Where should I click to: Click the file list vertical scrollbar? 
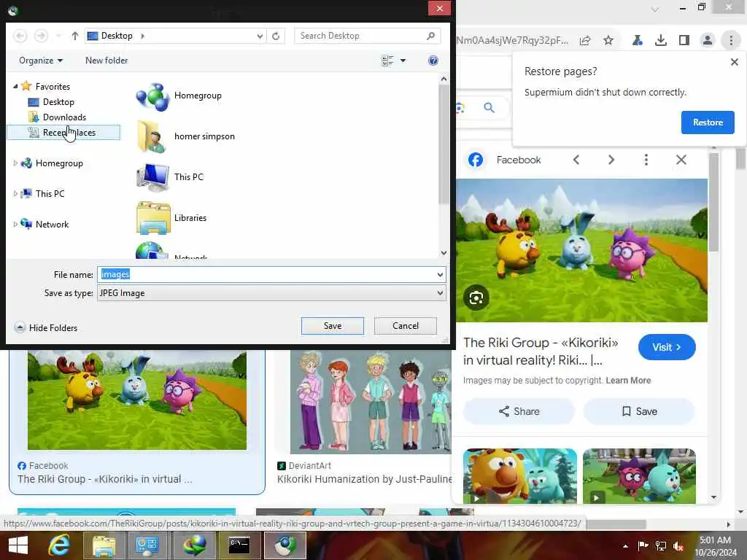tap(444, 143)
